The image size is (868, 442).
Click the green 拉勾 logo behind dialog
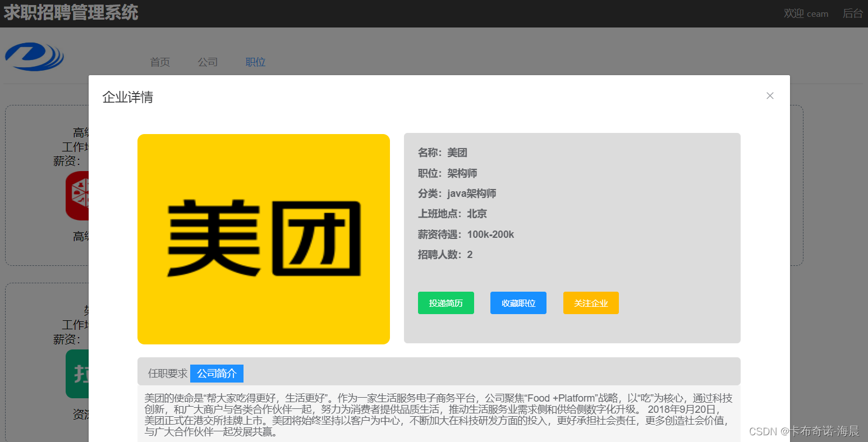[77, 374]
